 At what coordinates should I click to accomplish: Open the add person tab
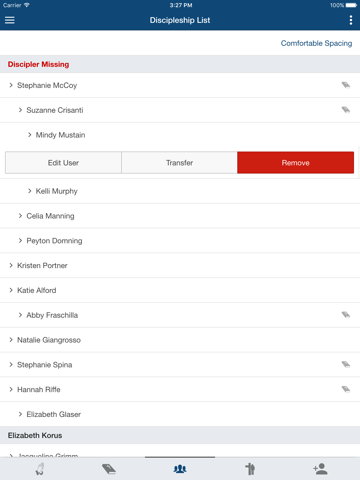(x=320, y=469)
